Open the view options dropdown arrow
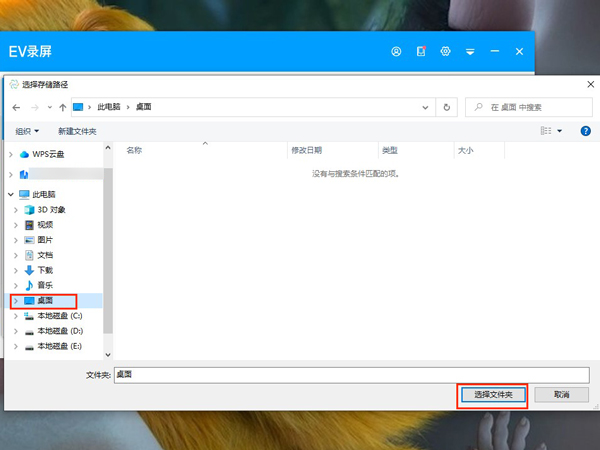 [559, 131]
